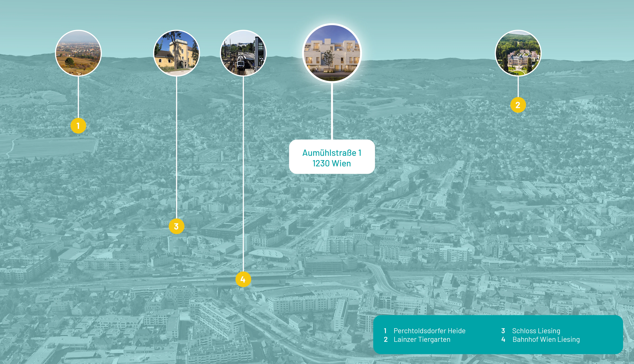Screen dimensions: 634x364
Task: Click the yellow marker number 1
Action: tap(78, 126)
